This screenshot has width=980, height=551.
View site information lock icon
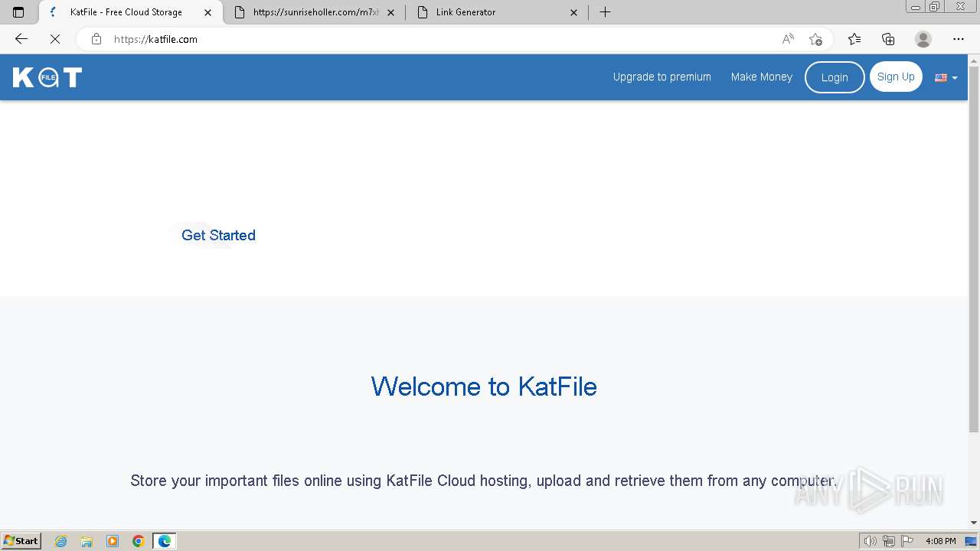click(x=96, y=39)
